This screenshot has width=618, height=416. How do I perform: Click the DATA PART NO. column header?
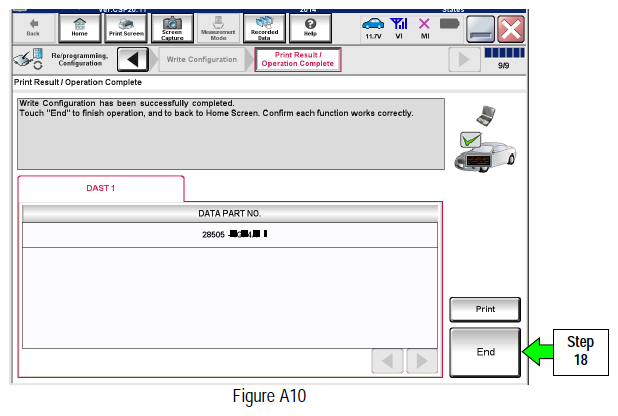click(x=230, y=214)
